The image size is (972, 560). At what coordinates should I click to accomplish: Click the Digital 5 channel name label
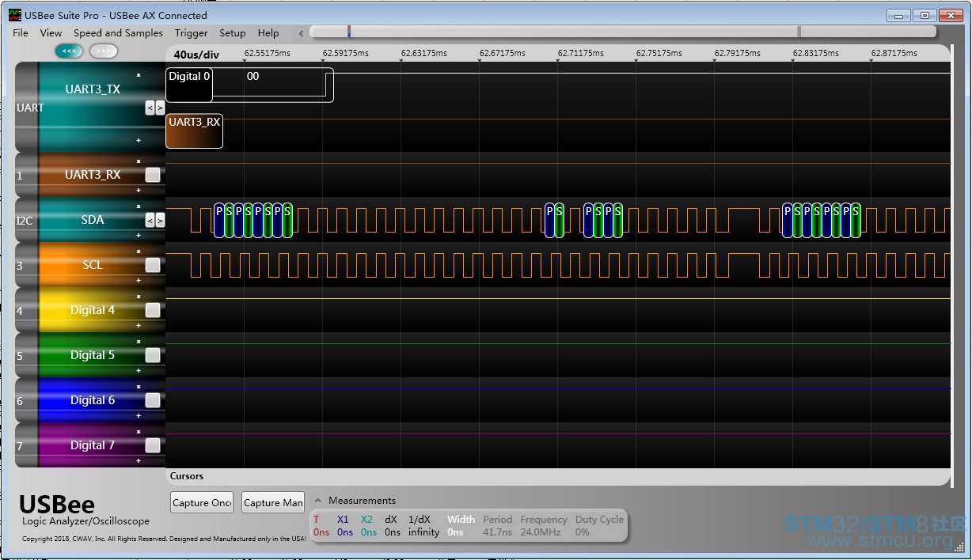coord(93,355)
